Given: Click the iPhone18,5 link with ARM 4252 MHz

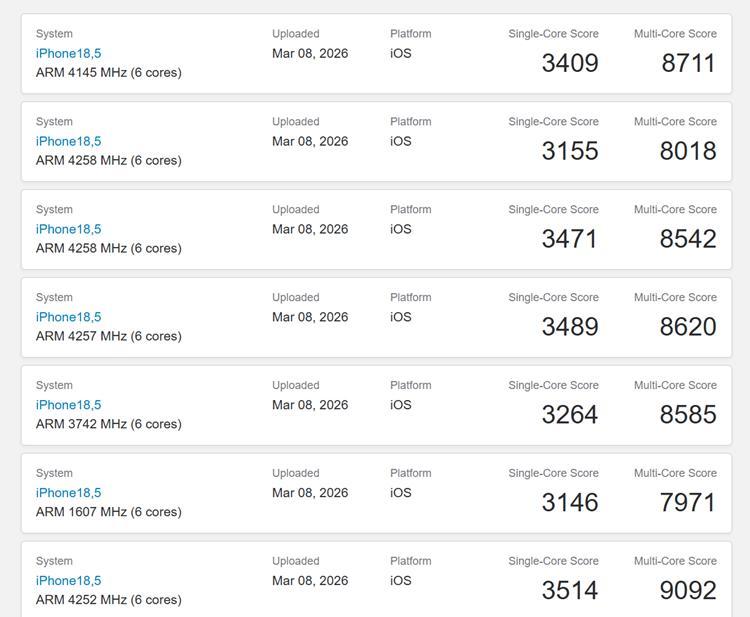Looking at the screenshot, I should (68, 581).
